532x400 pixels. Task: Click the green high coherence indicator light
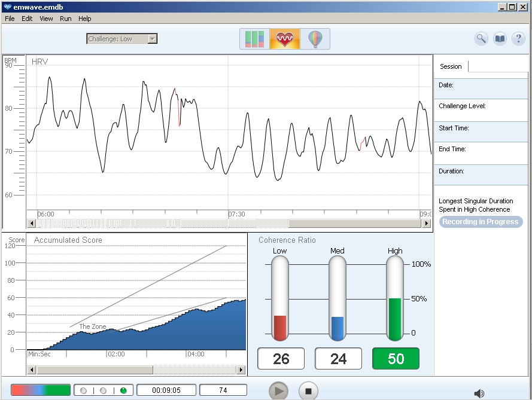[123, 390]
